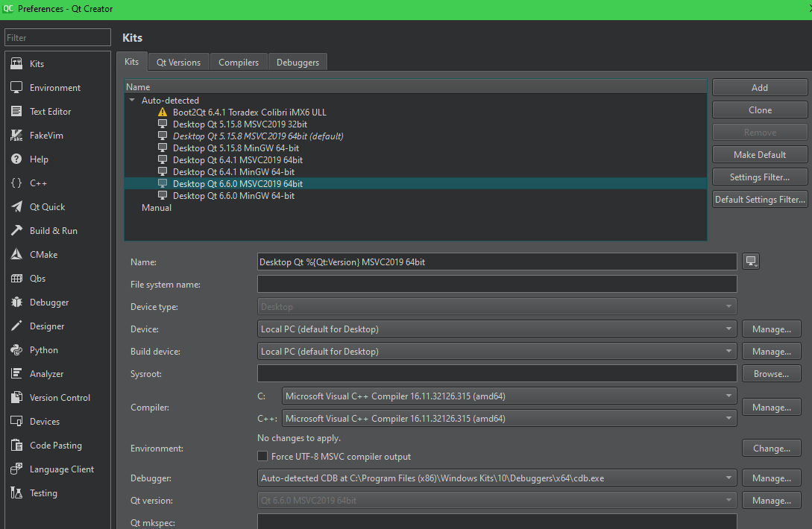Open Build & Run preferences
Image resolution: width=812 pixels, height=529 pixels.
tap(57, 230)
